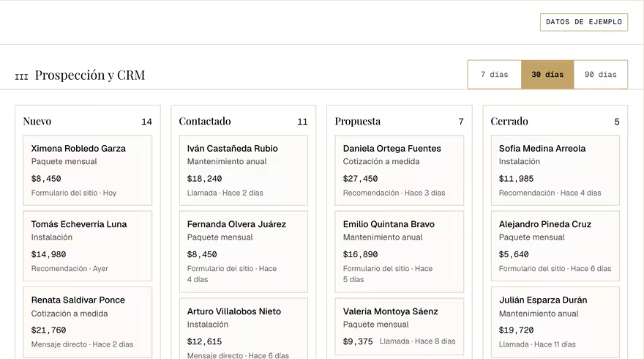
Task: Click 'Llamada · Hace 2 días' text
Action: [x=225, y=193]
